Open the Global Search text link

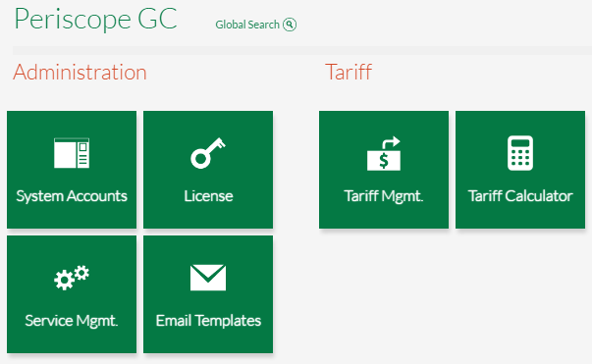(x=247, y=25)
